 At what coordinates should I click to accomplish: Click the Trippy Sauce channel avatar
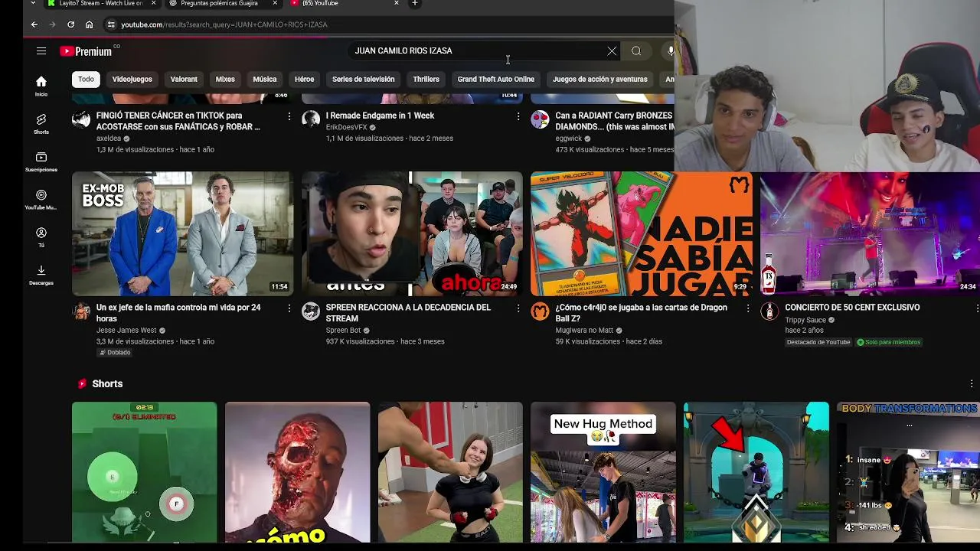coord(769,311)
